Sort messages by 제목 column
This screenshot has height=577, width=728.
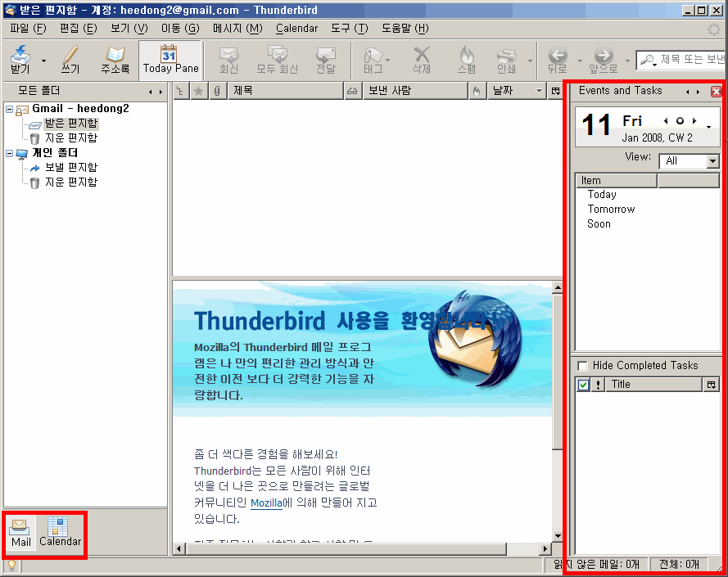point(285,91)
